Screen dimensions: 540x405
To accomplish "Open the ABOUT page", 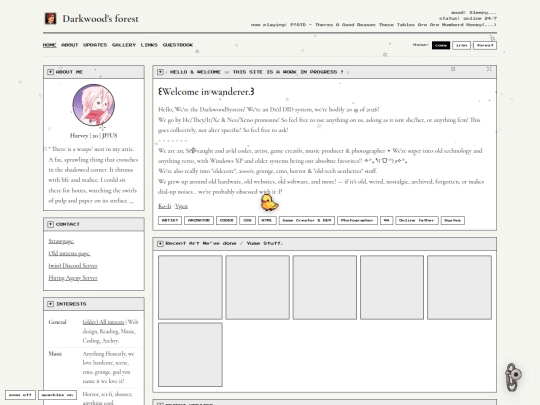I will [70, 45].
